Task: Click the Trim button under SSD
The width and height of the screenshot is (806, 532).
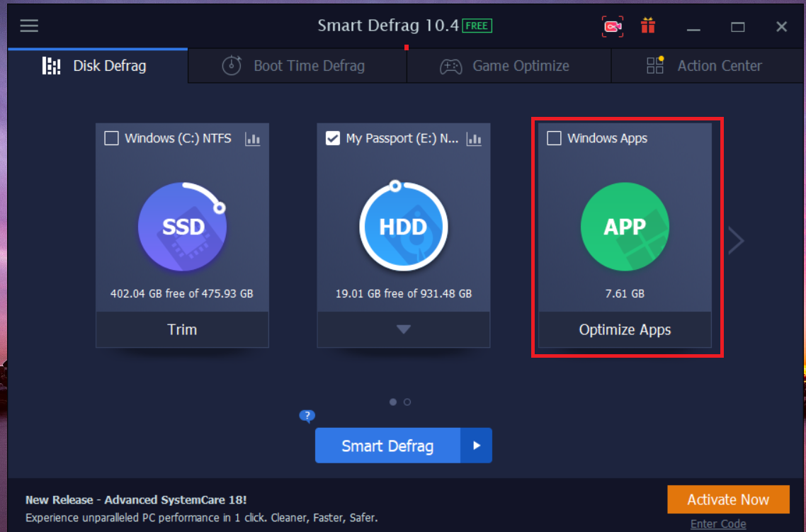Action: 183,329
